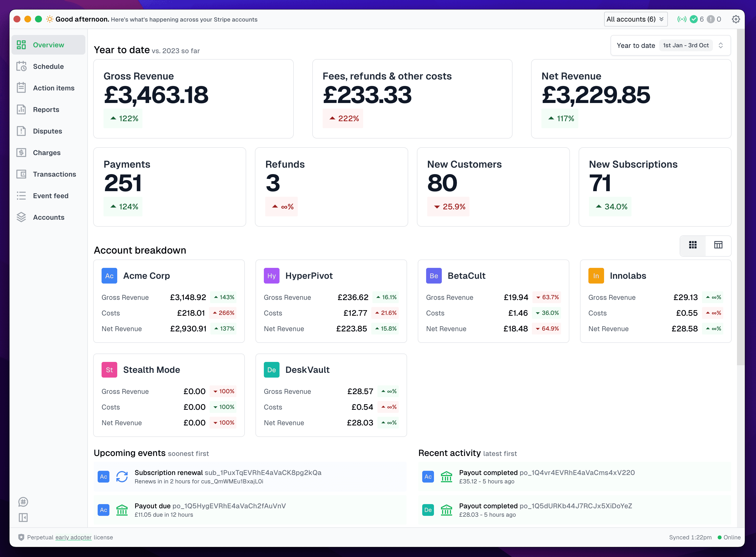Click the Stealth Mode 'St' badge
This screenshot has height=557, width=756.
109,370
